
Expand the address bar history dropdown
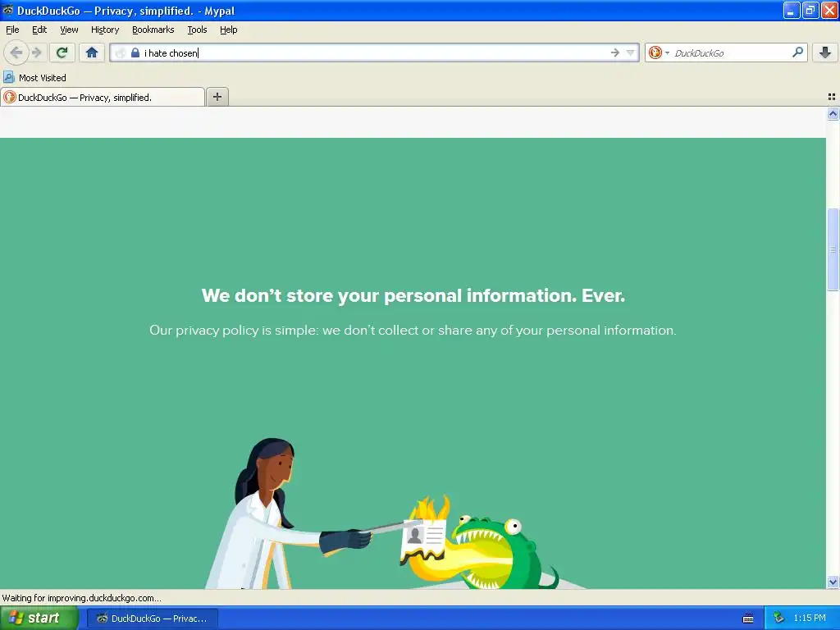tap(631, 52)
